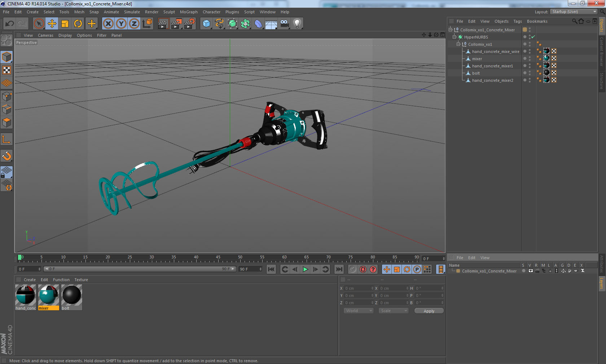Click the Apply button
606x364 pixels.
(429, 311)
